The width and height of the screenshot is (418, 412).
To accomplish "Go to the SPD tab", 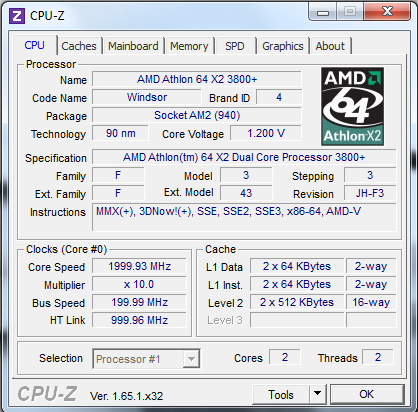I will [235, 46].
